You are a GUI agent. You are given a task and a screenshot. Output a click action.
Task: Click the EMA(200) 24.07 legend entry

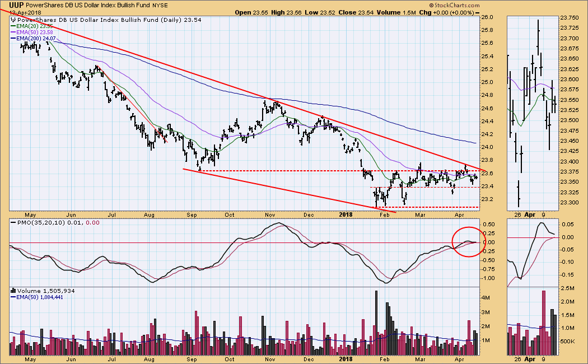[33, 38]
